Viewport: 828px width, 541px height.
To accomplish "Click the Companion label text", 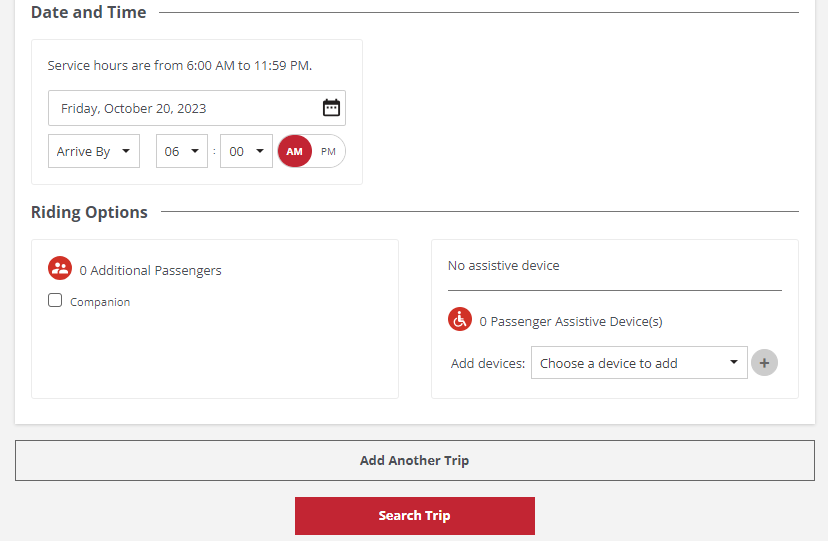I will coord(100,302).
